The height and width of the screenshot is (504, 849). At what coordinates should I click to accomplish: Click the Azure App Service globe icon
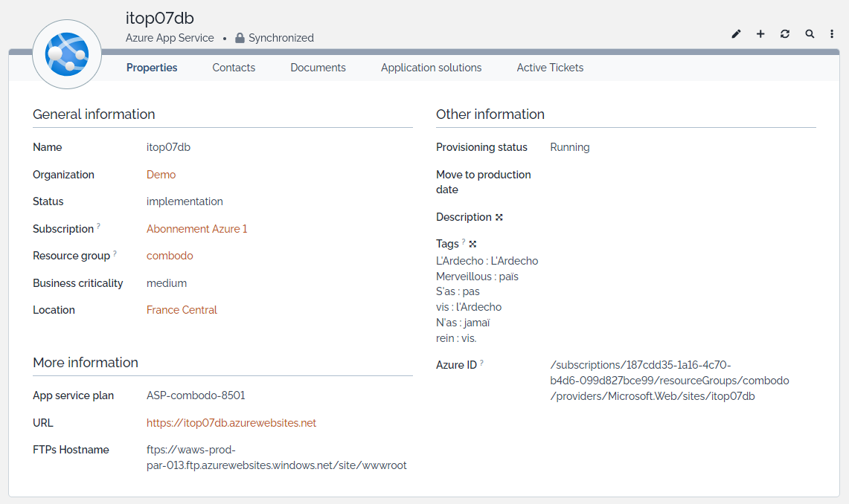point(67,54)
